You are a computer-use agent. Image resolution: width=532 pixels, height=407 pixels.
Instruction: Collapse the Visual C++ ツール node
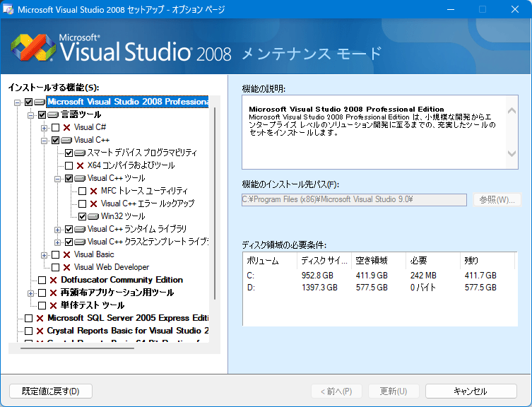tap(58, 179)
